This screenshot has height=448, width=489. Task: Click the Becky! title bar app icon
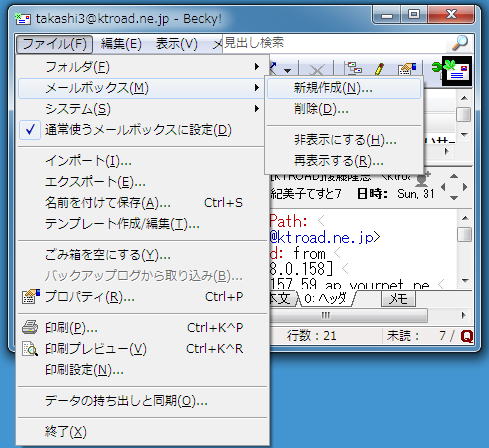[x=23, y=19]
